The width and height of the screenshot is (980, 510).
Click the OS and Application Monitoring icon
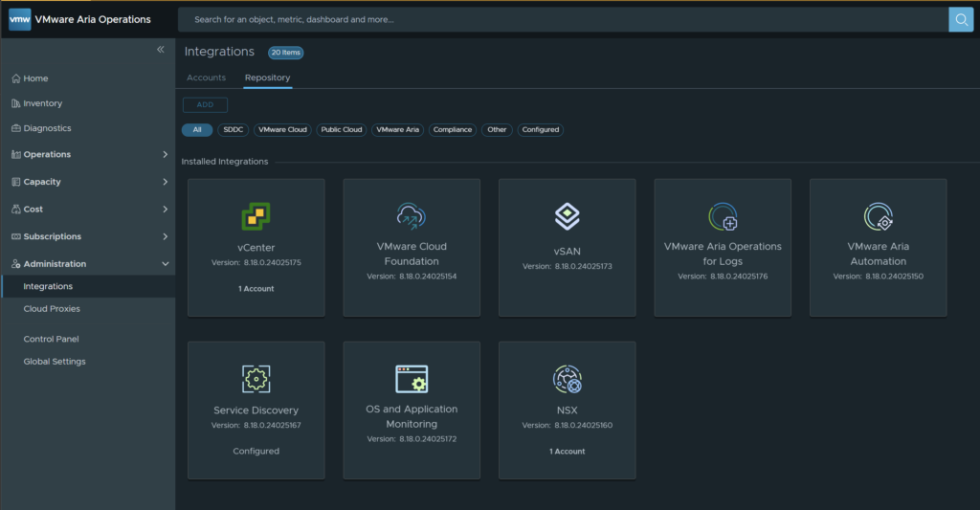point(412,379)
